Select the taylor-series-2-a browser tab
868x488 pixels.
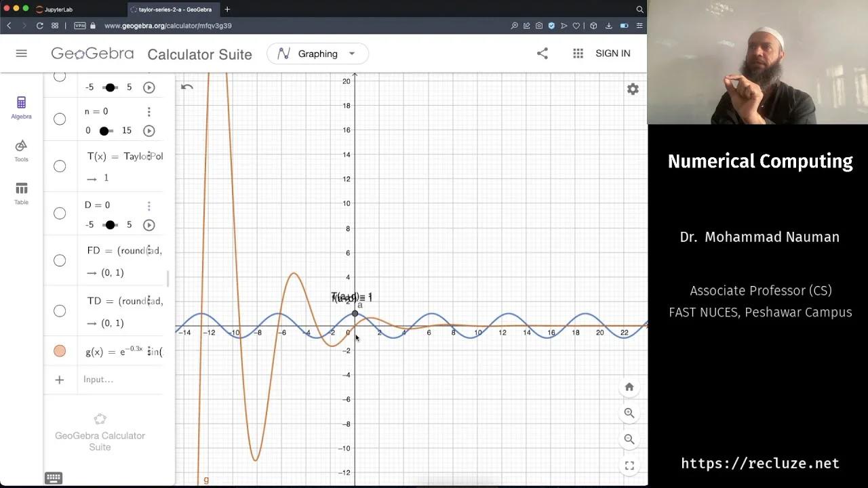pyautogui.click(x=173, y=9)
